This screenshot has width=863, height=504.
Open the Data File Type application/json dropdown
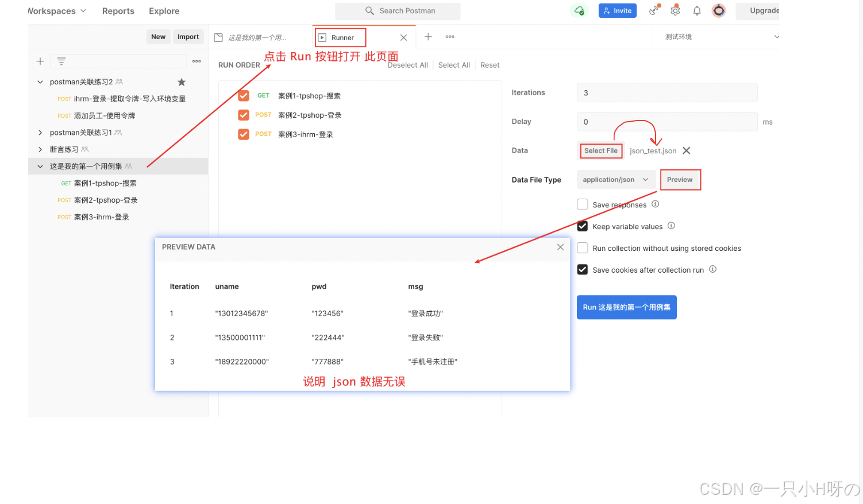click(x=615, y=180)
